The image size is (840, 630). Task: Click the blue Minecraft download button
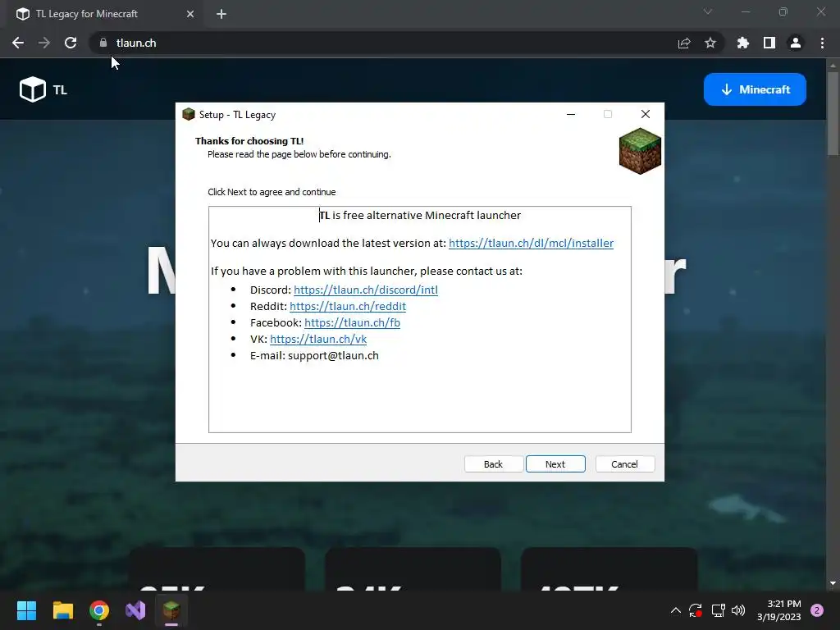(755, 89)
